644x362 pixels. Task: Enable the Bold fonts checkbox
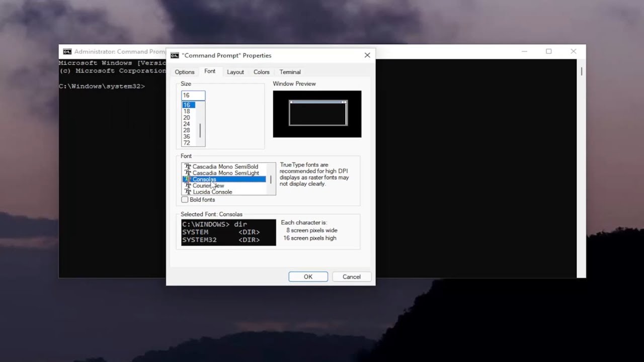click(x=185, y=200)
